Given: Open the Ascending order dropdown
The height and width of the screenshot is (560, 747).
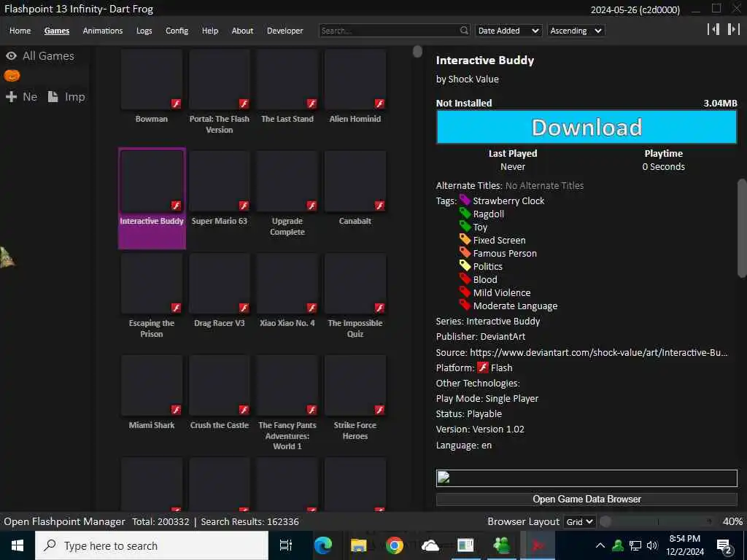Looking at the screenshot, I should (x=576, y=31).
